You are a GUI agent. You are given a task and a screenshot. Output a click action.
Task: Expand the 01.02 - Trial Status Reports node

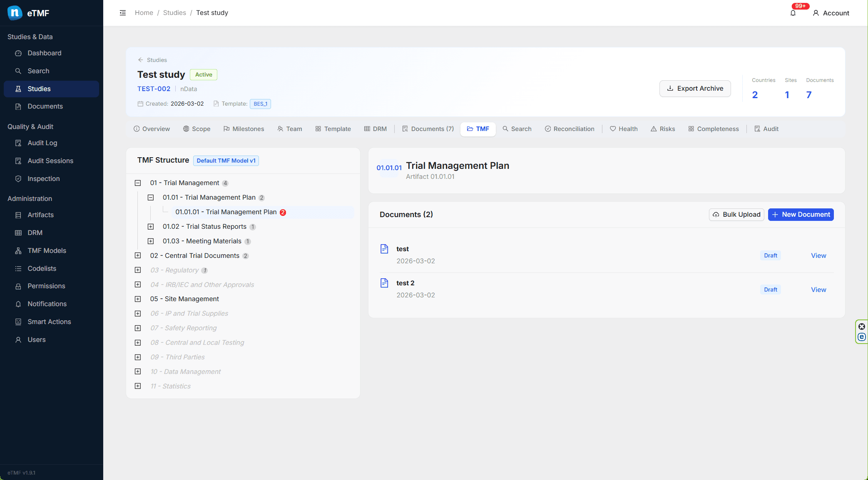coord(151,227)
